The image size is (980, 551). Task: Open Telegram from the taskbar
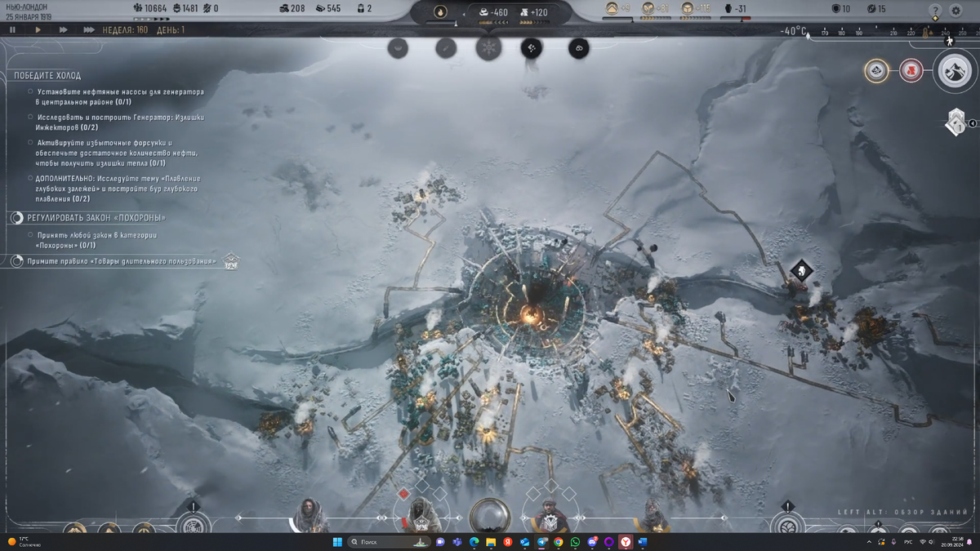[x=541, y=542]
